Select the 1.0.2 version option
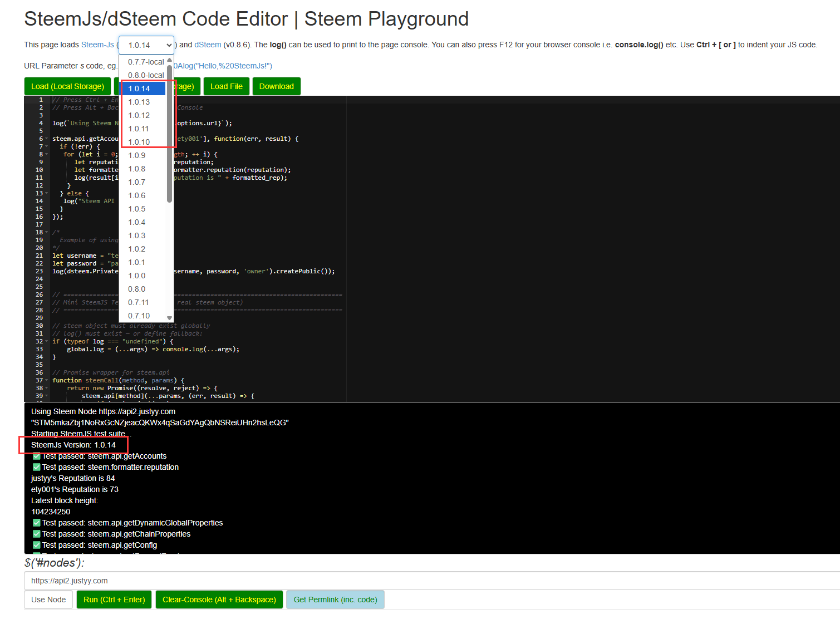This screenshot has width=840, height=619. point(143,249)
